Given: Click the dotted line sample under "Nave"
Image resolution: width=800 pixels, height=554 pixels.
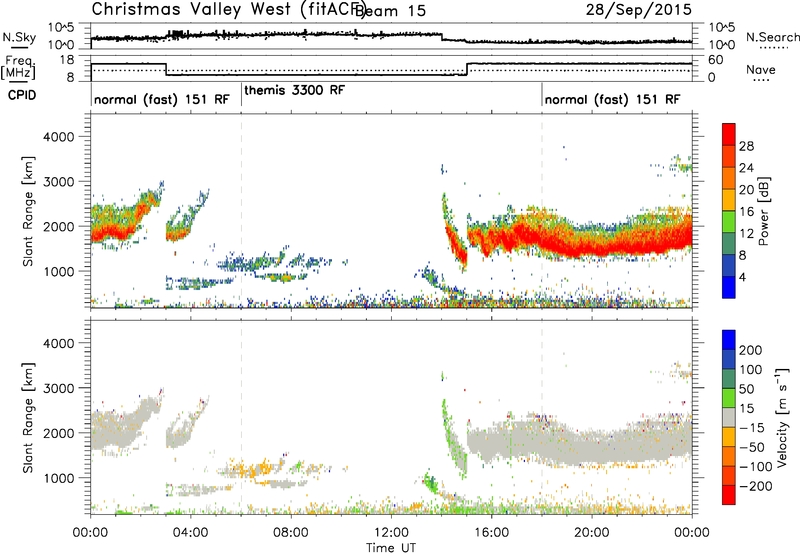Looking at the screenshot, I should 761,80.
